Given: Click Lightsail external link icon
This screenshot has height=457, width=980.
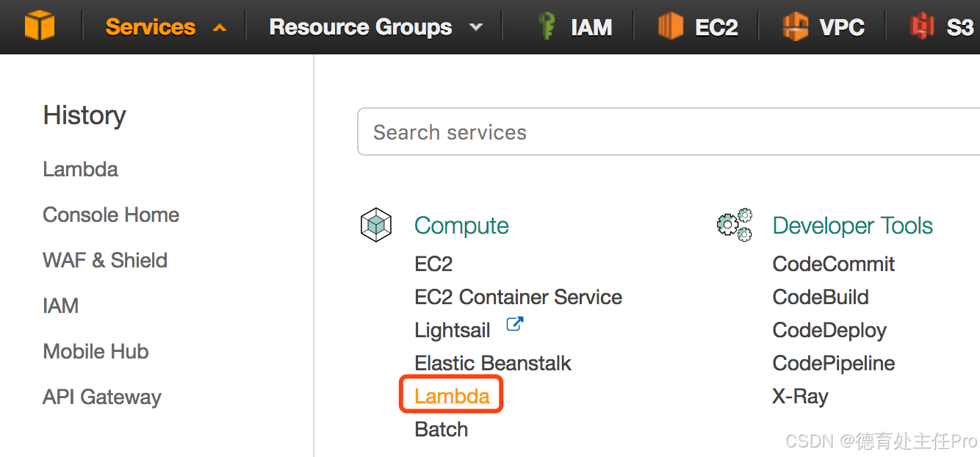Looking at the screenshot, I should (x=515, y=324).
